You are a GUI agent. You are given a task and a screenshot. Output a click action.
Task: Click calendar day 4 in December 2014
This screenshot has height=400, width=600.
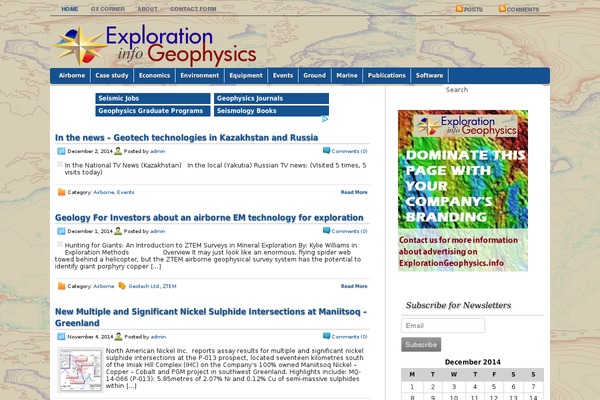click(x=474, y=387)
